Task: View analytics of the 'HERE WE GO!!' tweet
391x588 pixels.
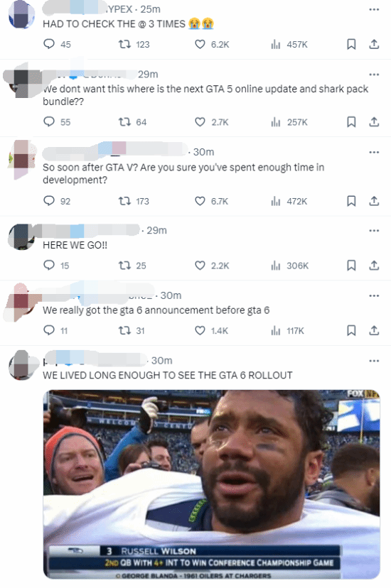Action: pyautogui.click(x=289, y=266)
